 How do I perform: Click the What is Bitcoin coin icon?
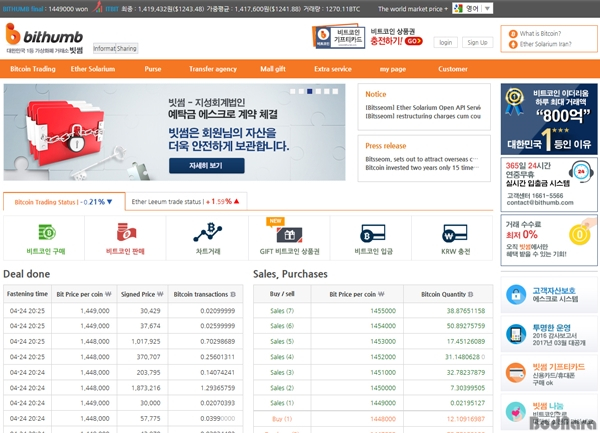[513, 34]
